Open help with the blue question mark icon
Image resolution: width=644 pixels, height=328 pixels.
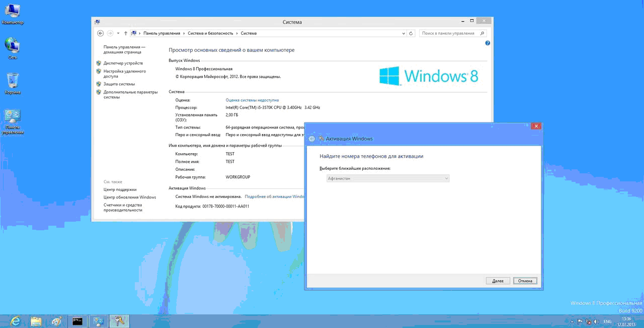488,43
